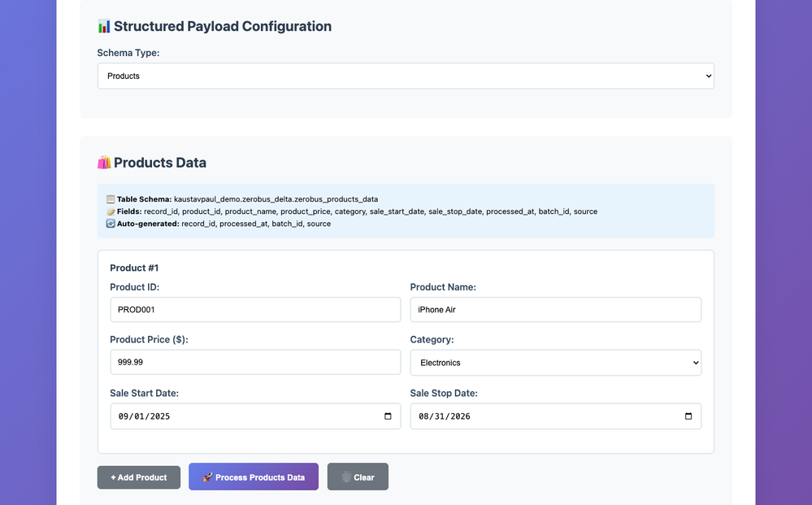
Task: Click the Schema Type label
Action: pyautogui.click(x=128, y=53)
